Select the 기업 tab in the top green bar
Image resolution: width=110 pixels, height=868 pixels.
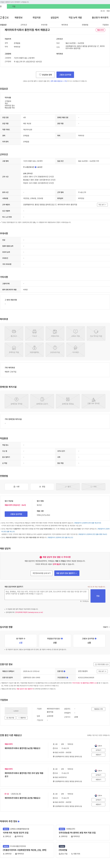pyautogui.click(x=14, y=6)
